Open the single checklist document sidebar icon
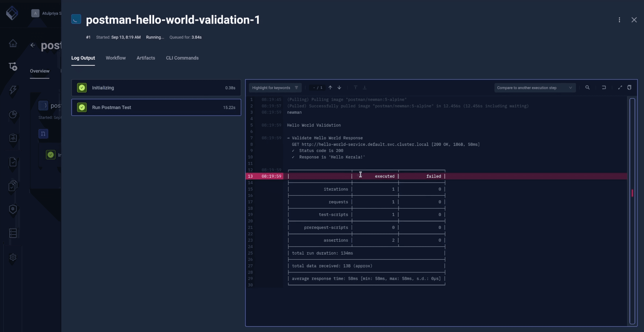This screenshot has width=644, height=332. pos(13,162)
